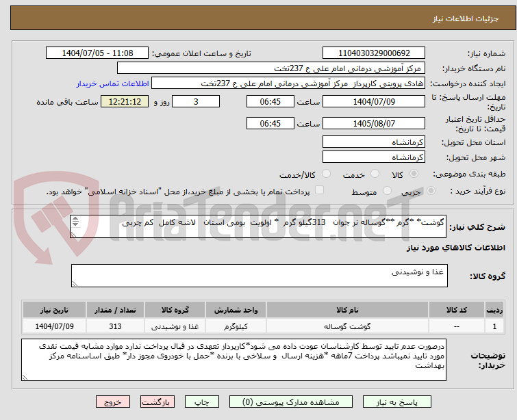Click the شرح کلی نیاز description textarea
The width and height of the screenshot is (517, 420).
click(258, 226)
